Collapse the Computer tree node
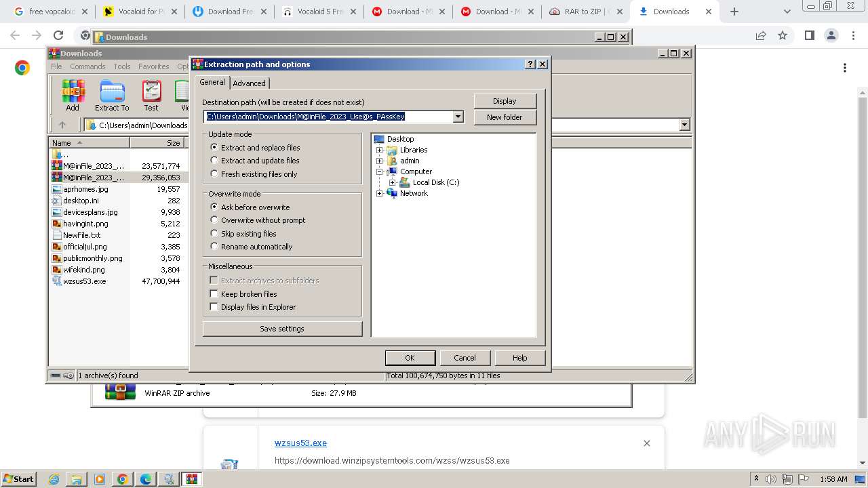868x488 pixels. pos(380,171)
